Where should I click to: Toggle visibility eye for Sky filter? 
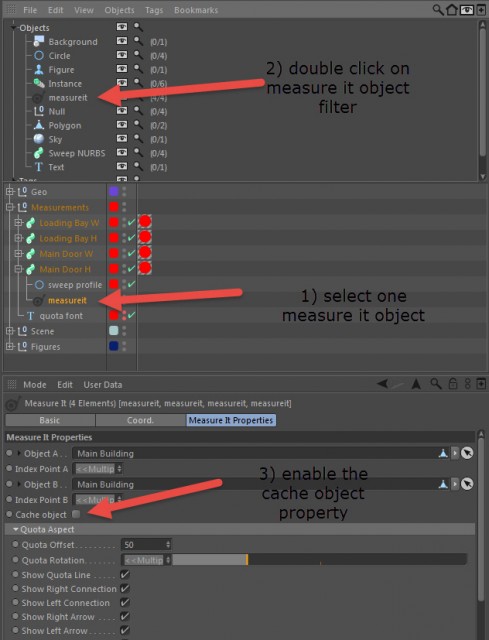pyautogui.click(x=122, y=138)
